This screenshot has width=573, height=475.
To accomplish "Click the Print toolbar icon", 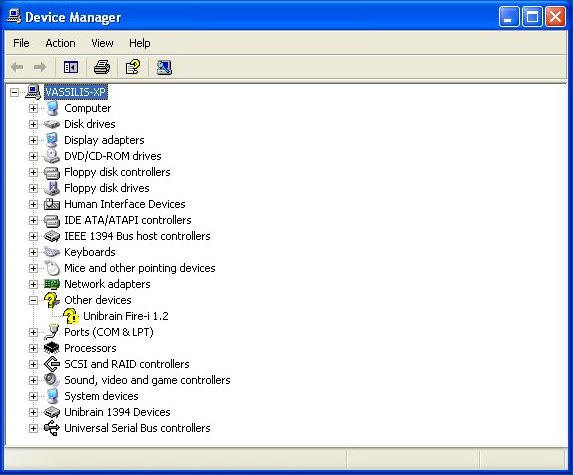I will [102, 67].
